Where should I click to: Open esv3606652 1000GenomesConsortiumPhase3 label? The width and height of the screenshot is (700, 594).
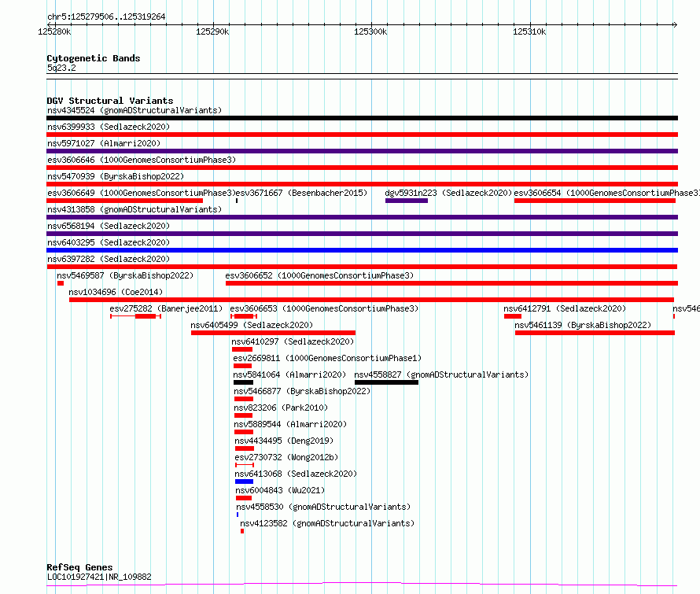point(319,275)
